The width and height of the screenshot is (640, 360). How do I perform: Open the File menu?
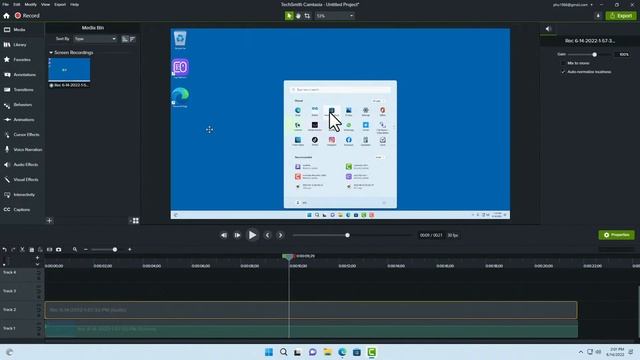6,4
